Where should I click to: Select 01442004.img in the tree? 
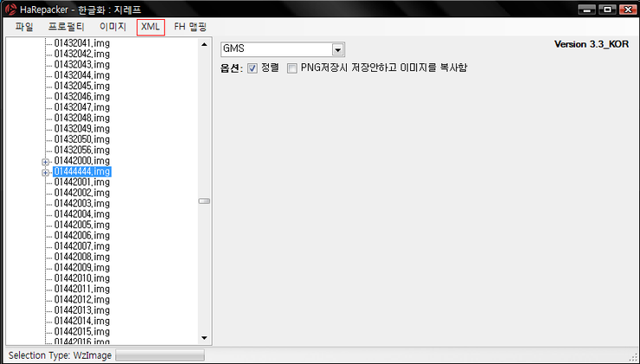click(x=82, y=214)
